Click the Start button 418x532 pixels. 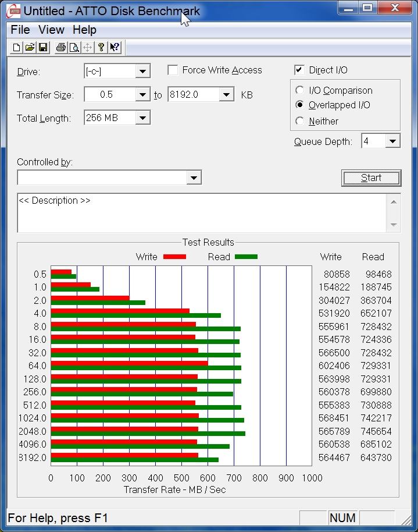371,178
